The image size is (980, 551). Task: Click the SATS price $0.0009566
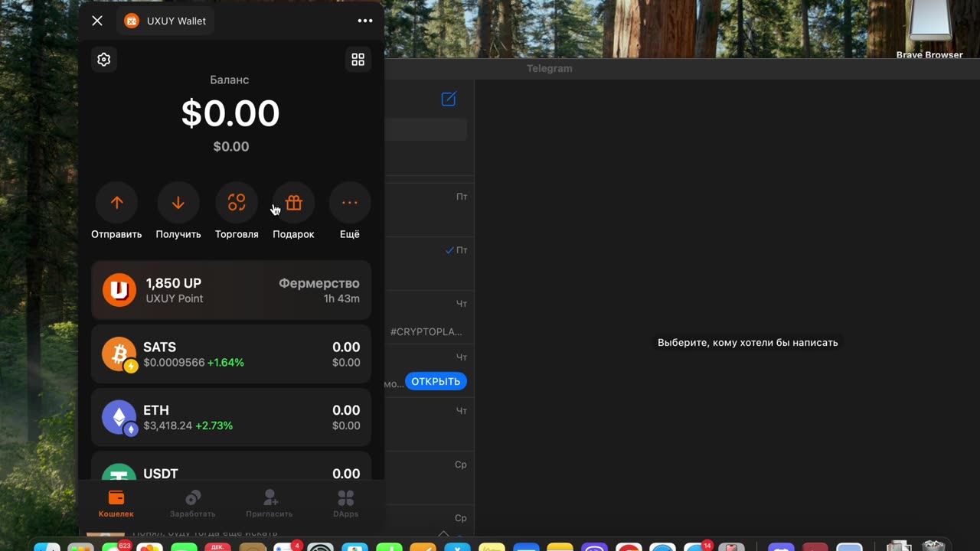coord(174,363)
